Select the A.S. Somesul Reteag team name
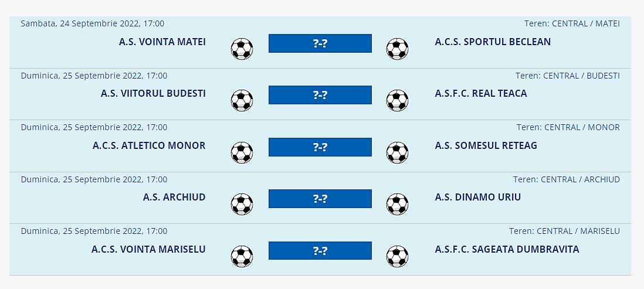Screen dimensions: 644x289 coord(486,145)
